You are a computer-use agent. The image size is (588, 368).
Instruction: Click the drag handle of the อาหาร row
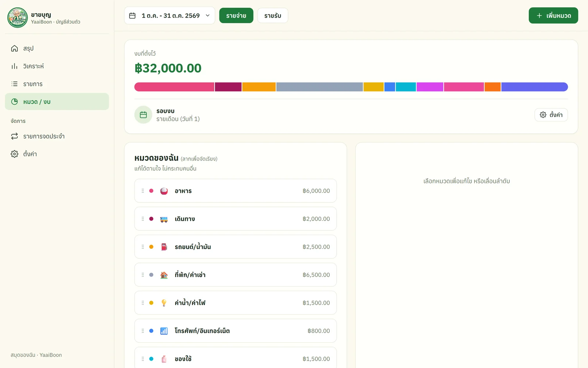[x=143, y=191]
